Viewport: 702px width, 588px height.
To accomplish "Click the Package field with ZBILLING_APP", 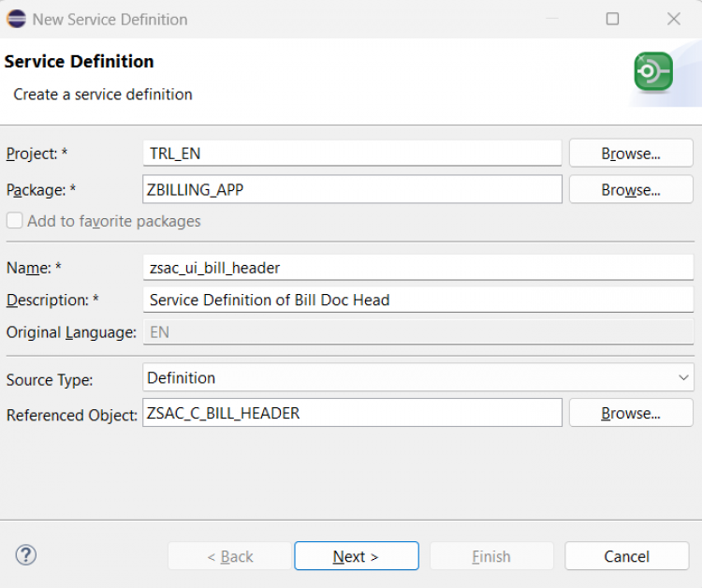I will (x=352, y=190).
